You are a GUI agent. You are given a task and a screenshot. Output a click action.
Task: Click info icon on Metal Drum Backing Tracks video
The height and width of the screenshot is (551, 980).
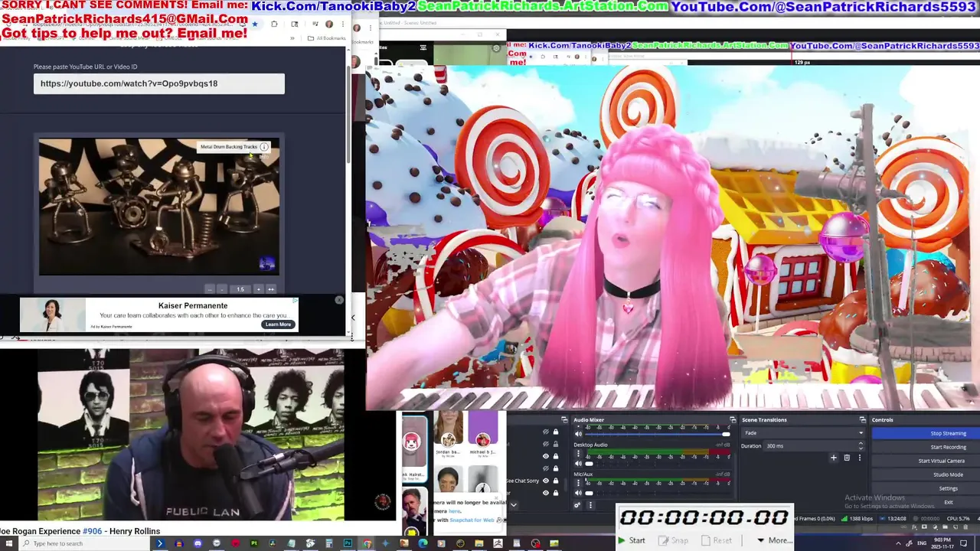264,147
